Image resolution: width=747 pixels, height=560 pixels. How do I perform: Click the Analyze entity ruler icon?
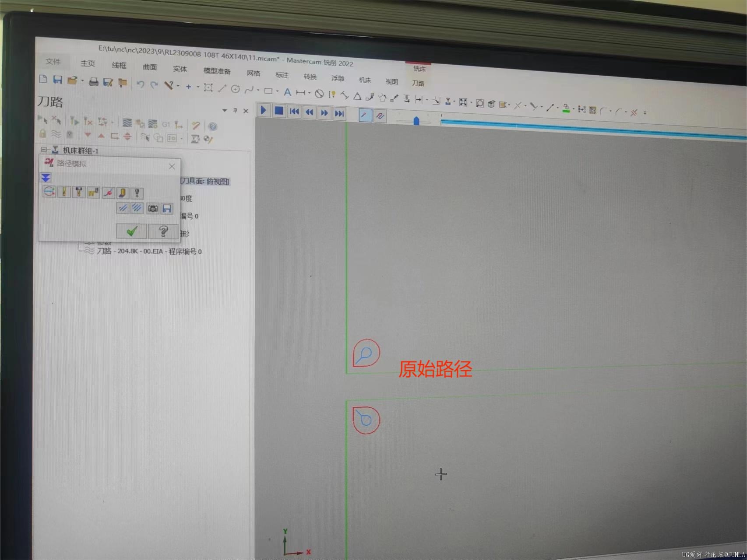169,85
